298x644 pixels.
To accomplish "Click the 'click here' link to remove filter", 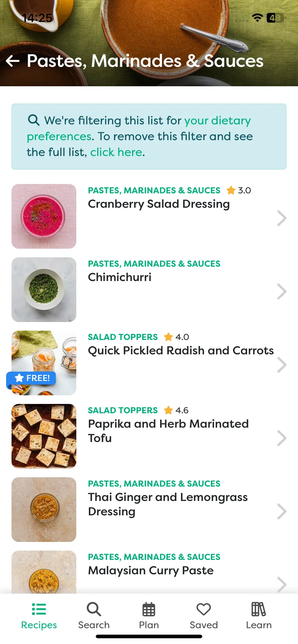I will coord(116,152).
